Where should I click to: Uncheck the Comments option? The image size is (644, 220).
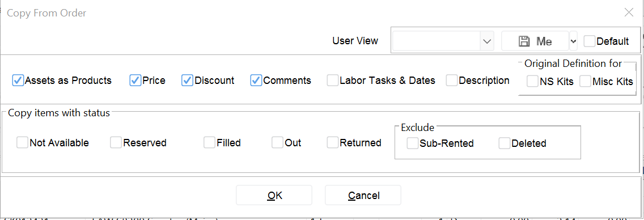(x=256, y=81)
